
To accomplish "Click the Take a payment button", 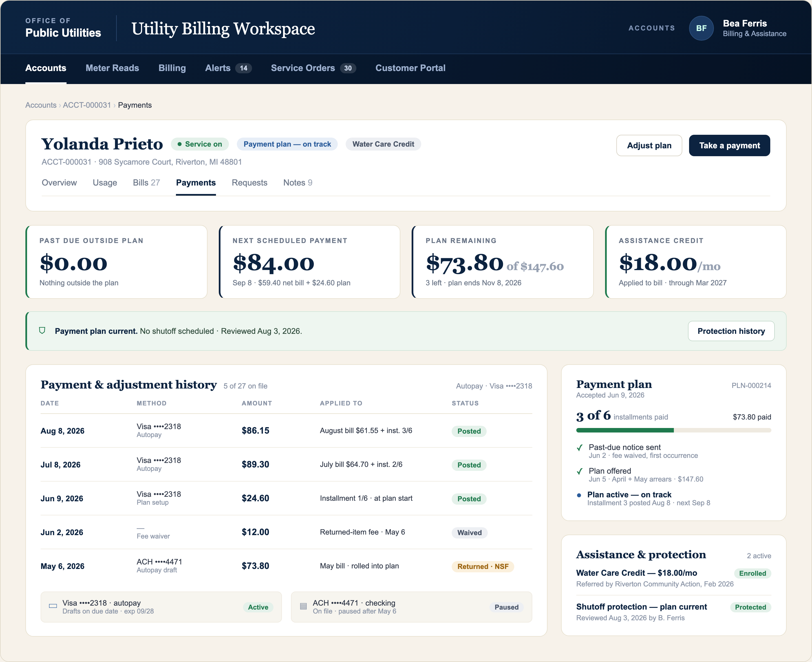I will point(729,146).
